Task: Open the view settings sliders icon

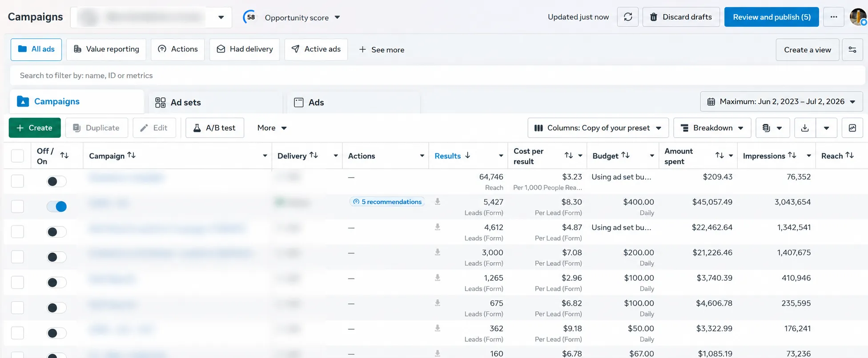Action: click(852, 50)
